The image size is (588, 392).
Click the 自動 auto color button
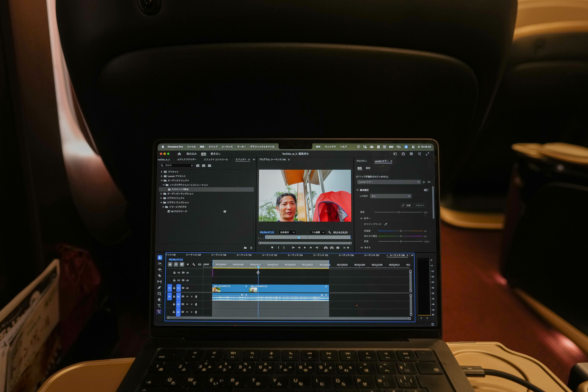(x=406, y=205)
